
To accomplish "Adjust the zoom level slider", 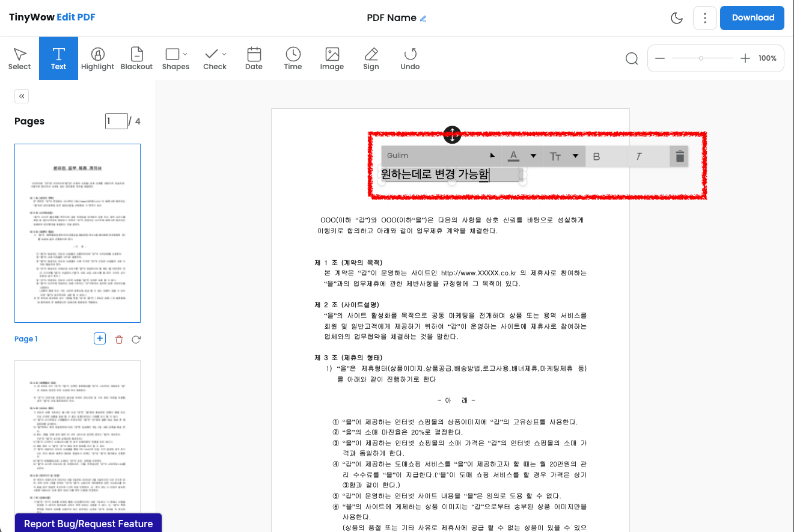I will click(702, 58).
